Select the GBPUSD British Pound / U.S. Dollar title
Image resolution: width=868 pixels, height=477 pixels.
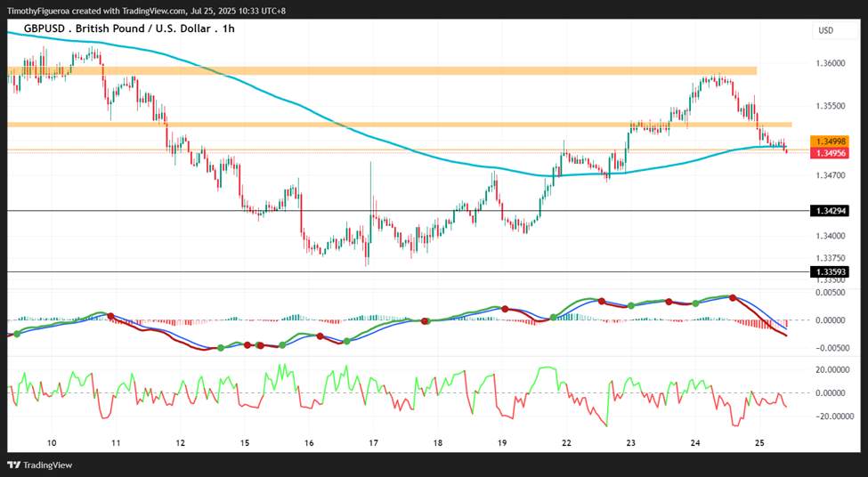129,28
